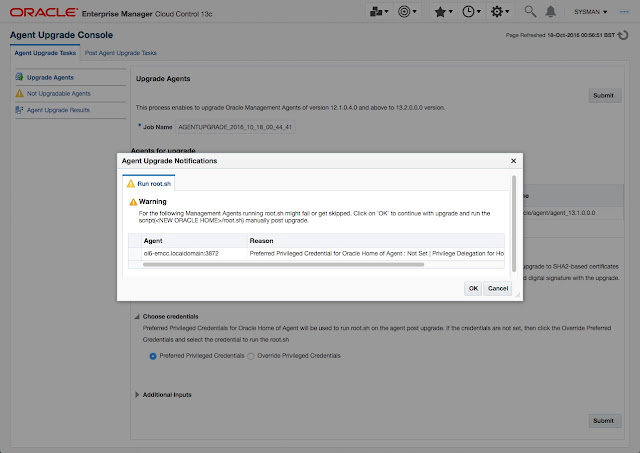Open the Setup gear menu
640x453 pixels.
(500, 12)
